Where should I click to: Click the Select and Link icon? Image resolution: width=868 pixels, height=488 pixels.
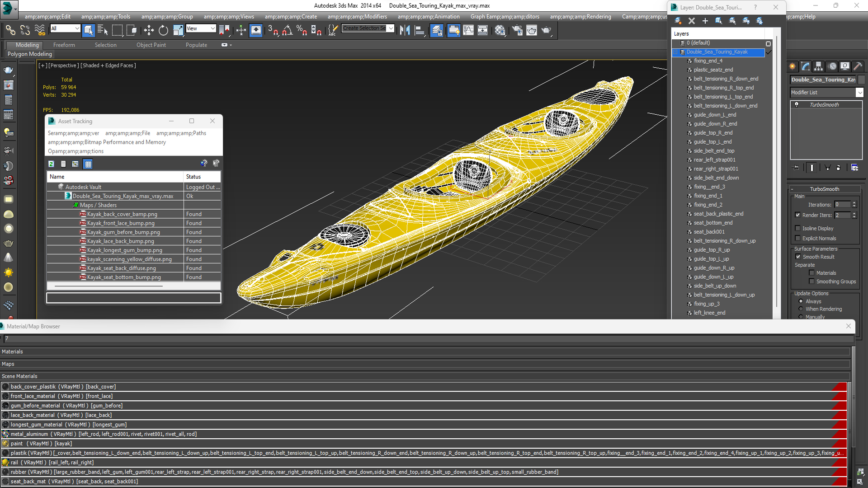(10, 30)
